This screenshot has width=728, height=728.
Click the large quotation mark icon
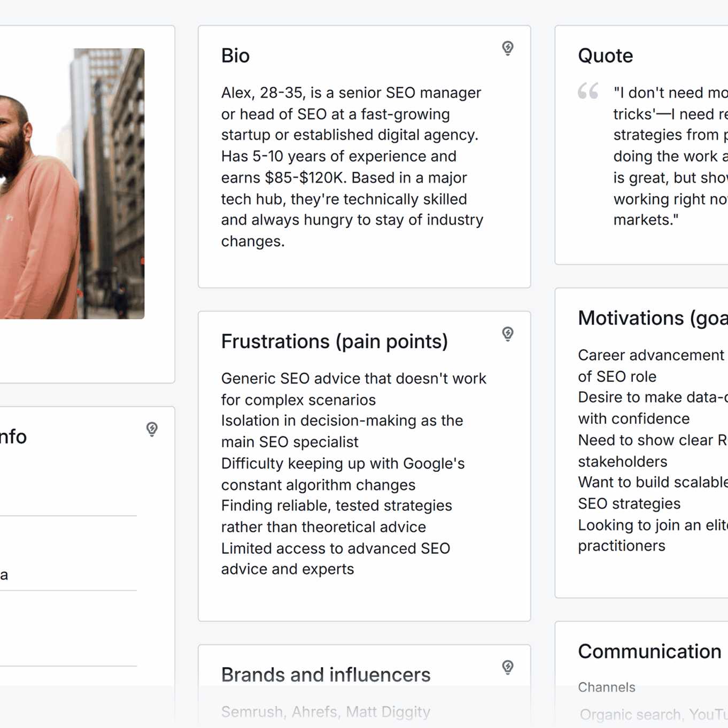tap(588, 91)
